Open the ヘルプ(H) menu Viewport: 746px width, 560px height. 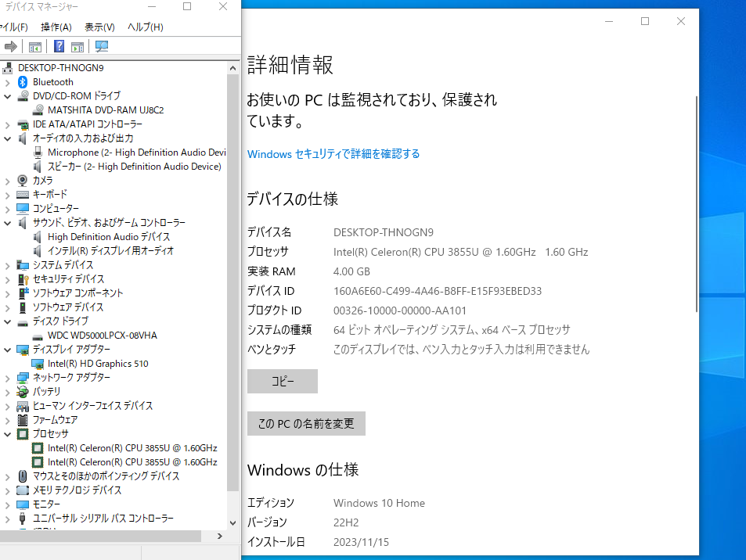[145, 27]
